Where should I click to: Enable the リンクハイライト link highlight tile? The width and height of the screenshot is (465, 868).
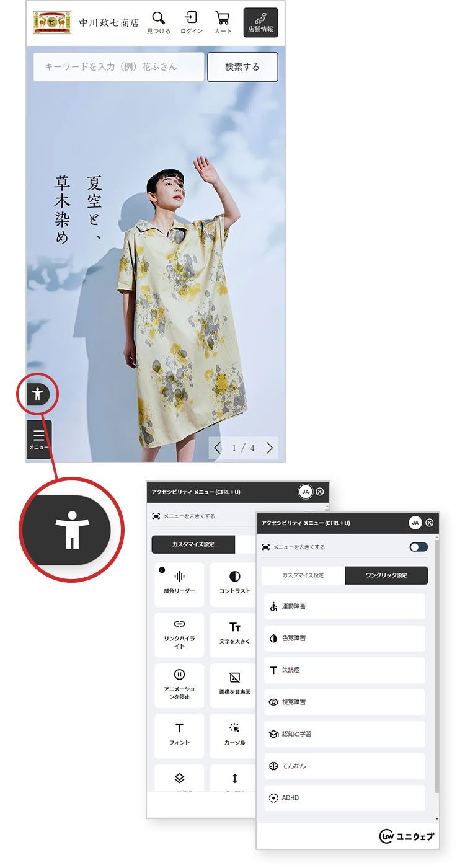179,635
